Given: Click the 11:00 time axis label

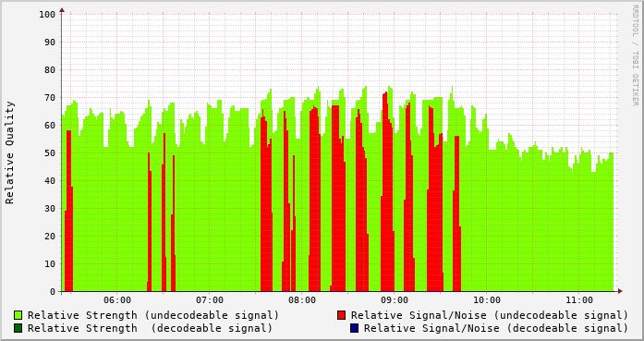Looking at the screenshot, I should (x=579, y=300).
